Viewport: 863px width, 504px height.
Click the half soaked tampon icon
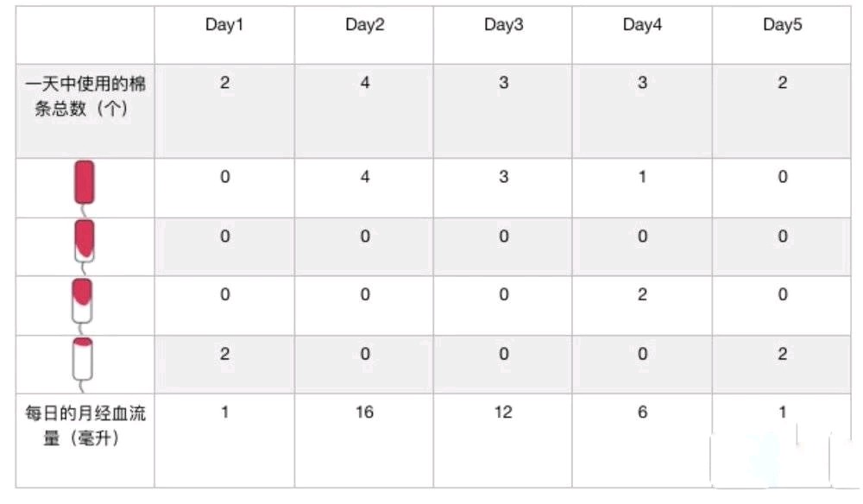[83, 306]
